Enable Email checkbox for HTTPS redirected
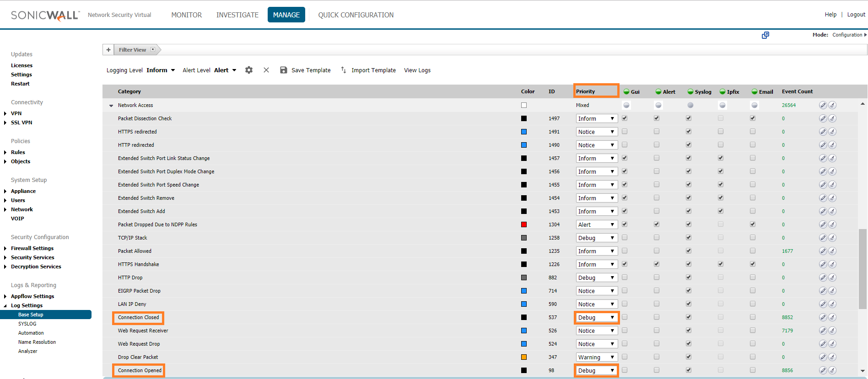The image size is (868, 379). point(753,132)
